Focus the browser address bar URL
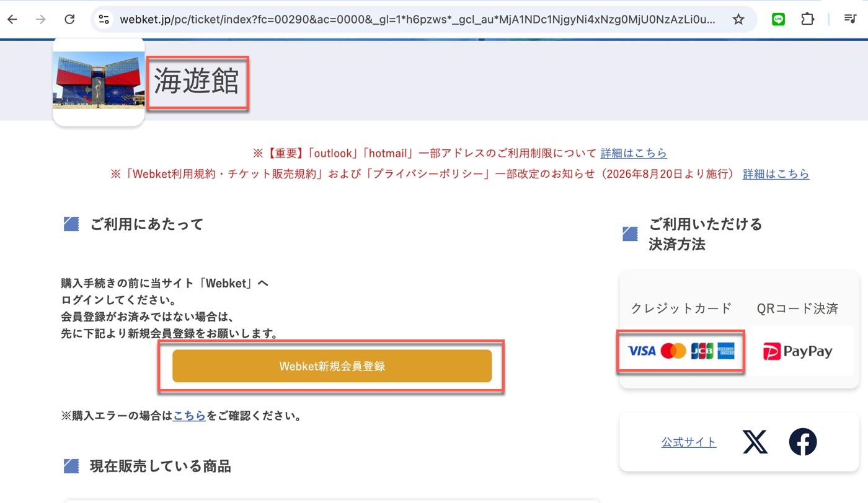Screen dimensions: 868x503 (417, 19)
